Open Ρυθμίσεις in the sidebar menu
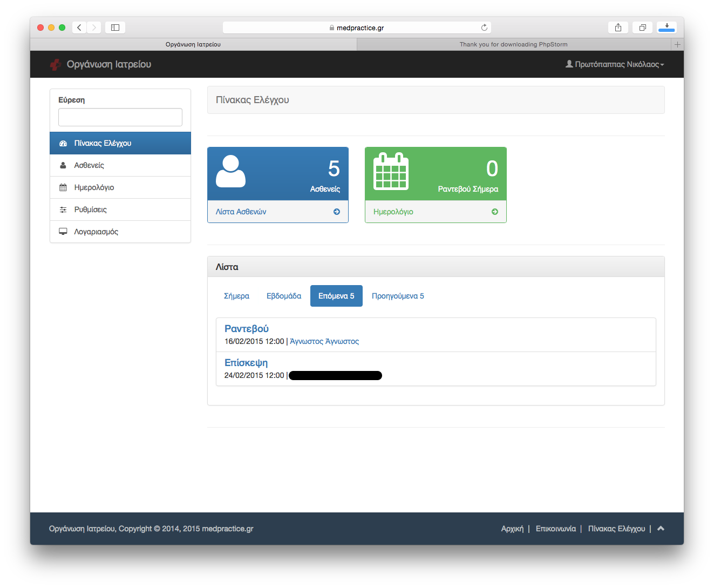The image size is (714, 588). (90, 209)
